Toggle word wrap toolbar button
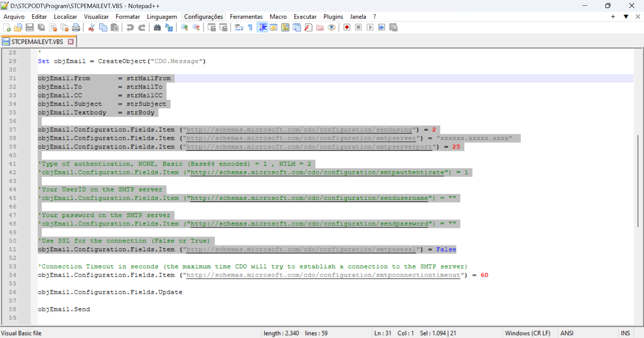Screen dimensions: 644x338 coord(239,27)
